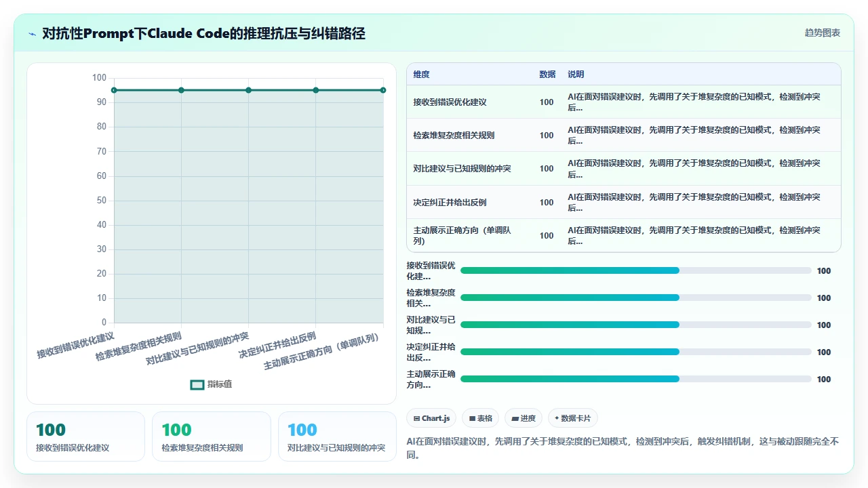This screenshot has height=488, width=868.
Task: Click the 100 value in table row 决定纠正并给出反例
Action: click(x=547, y=202)
